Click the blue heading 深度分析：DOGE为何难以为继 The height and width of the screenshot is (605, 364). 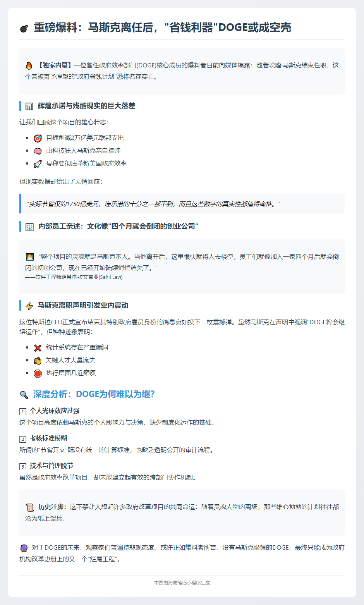[x=94, y=394]
